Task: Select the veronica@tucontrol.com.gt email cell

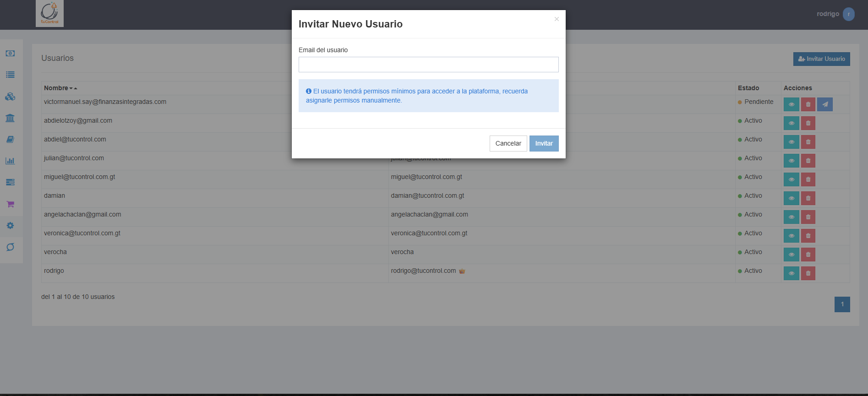Action: pyautogui.click(x=429, y=233)
